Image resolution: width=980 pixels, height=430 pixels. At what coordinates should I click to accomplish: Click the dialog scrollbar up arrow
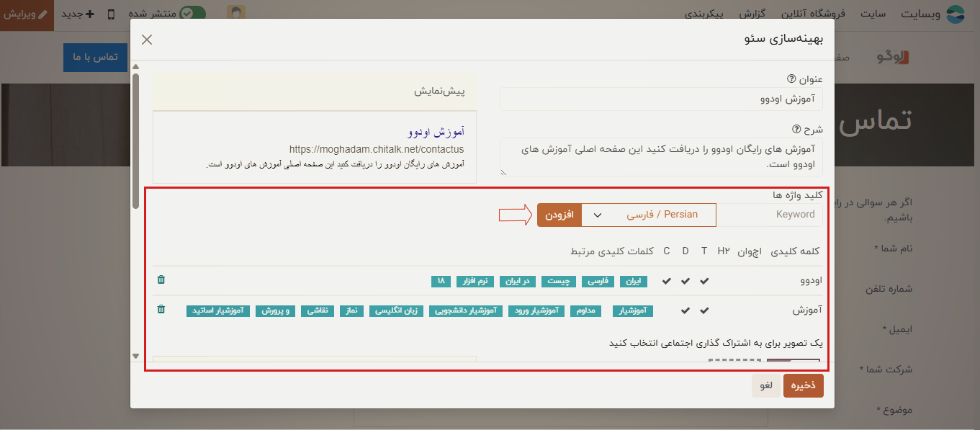pos(135,68)
